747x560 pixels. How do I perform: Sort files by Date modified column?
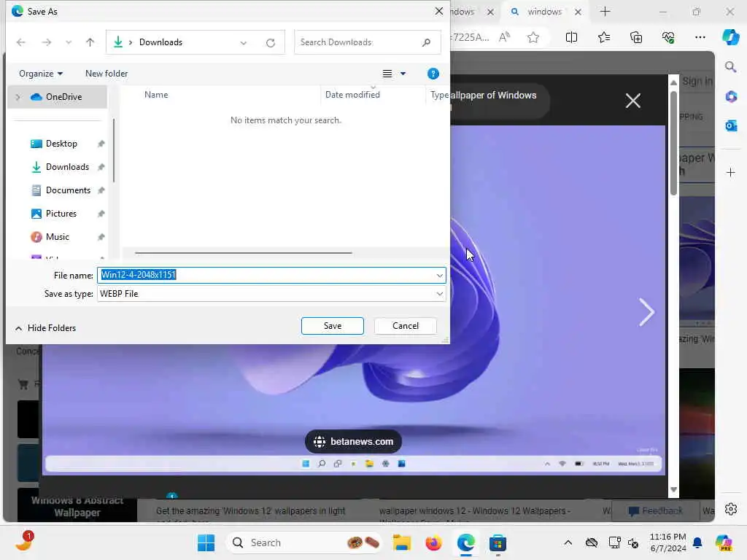352,95
